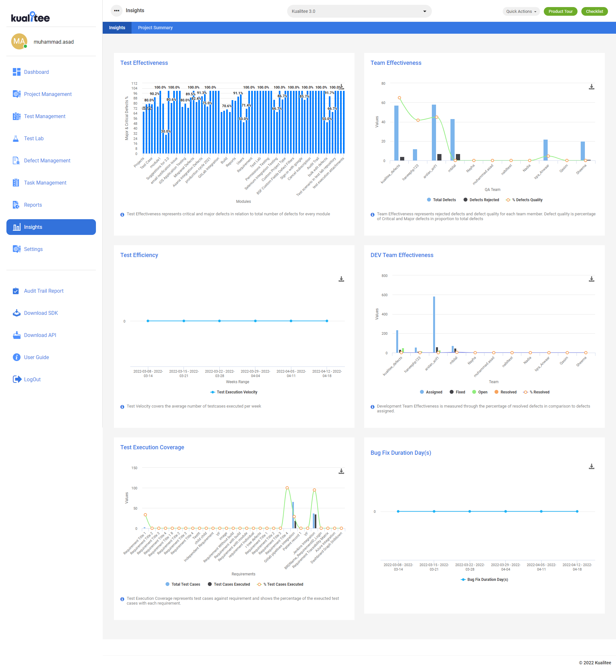Download the Bug Fix Duration chart

pos(591,466)
